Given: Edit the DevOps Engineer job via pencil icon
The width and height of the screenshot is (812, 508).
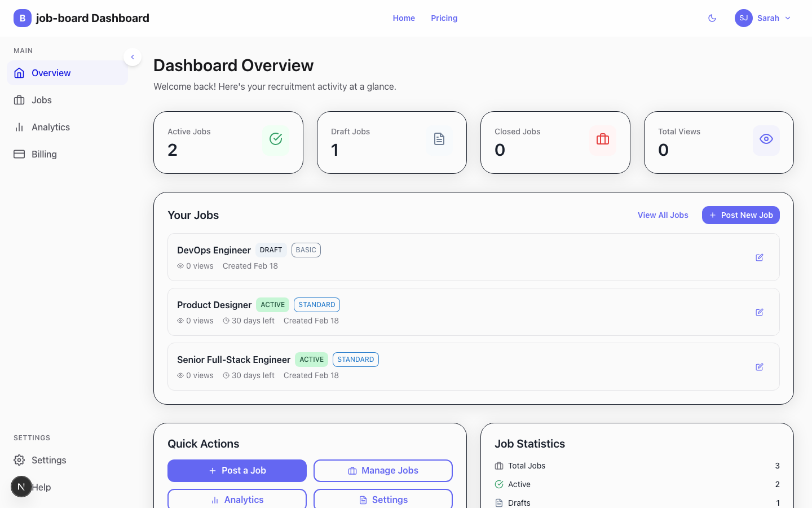Looking at the screenshot, I should (x=759, y=257).
